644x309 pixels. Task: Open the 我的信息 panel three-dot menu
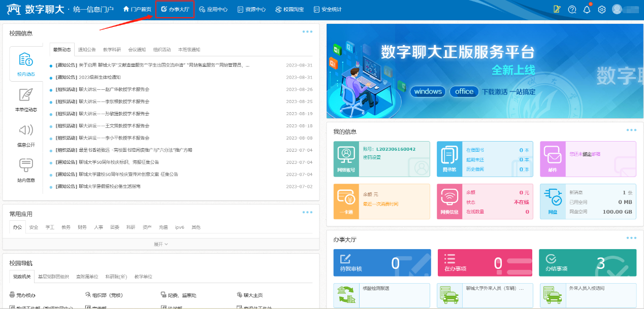[x=631, y=130]
